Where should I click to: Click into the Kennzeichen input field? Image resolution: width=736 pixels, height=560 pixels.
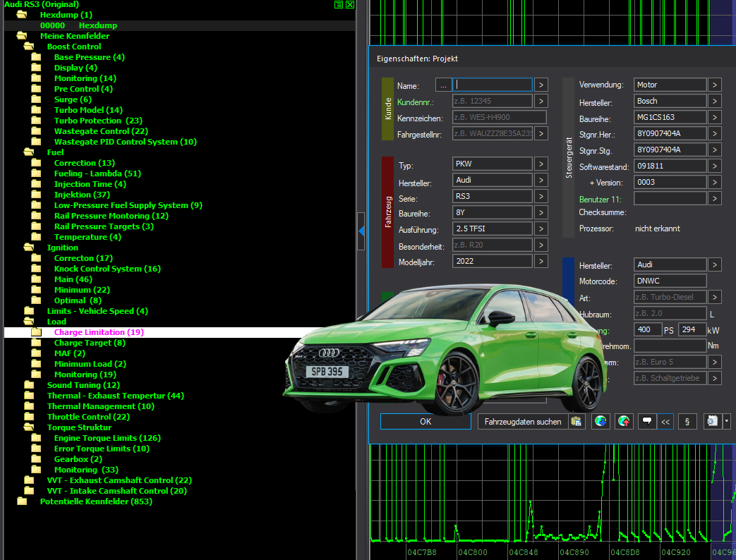(500, 117)
